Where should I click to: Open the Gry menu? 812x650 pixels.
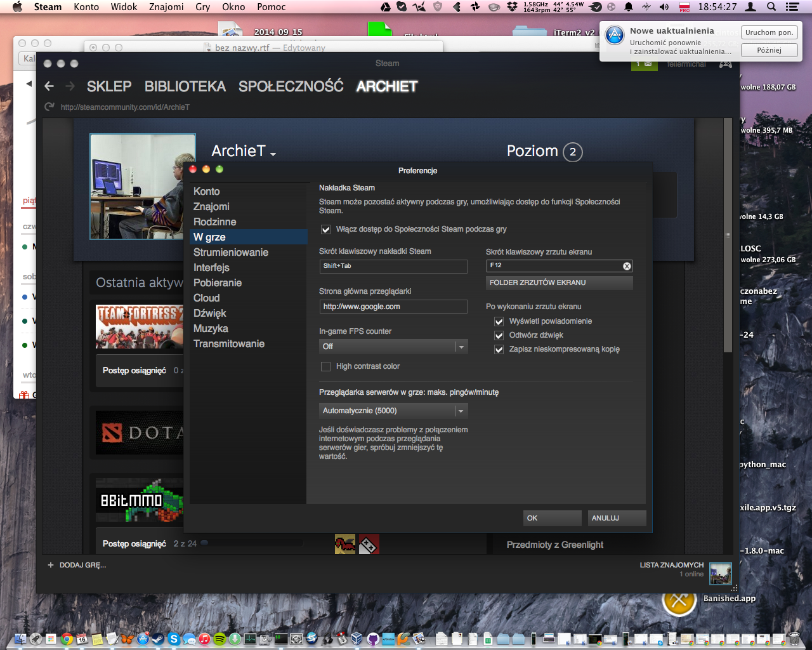pos(203,7)
